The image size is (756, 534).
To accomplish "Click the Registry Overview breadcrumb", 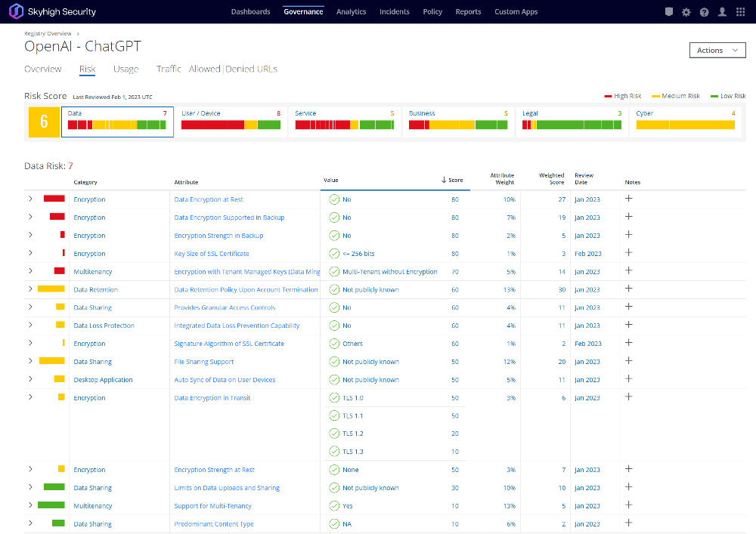I will [x=48, y=33].
